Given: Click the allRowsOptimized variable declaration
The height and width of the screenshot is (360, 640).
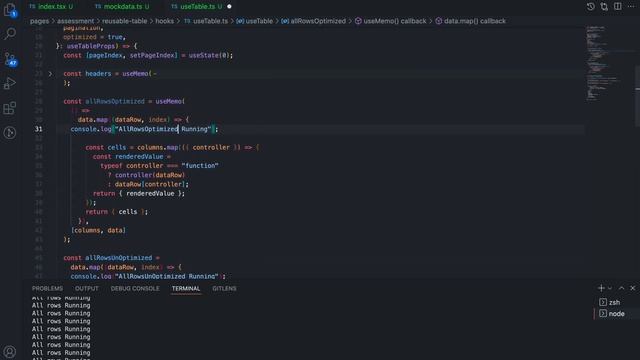Looking at the screenshot, I should [x=115, y=101].
